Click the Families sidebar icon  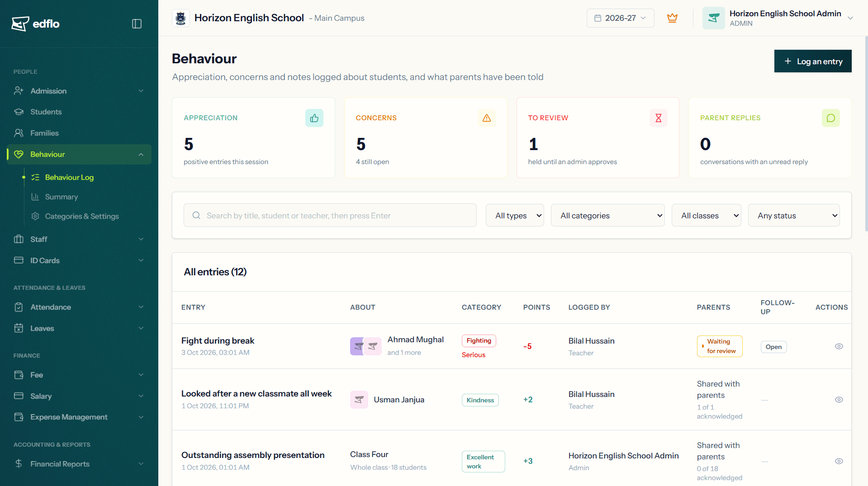pos(19,133)
